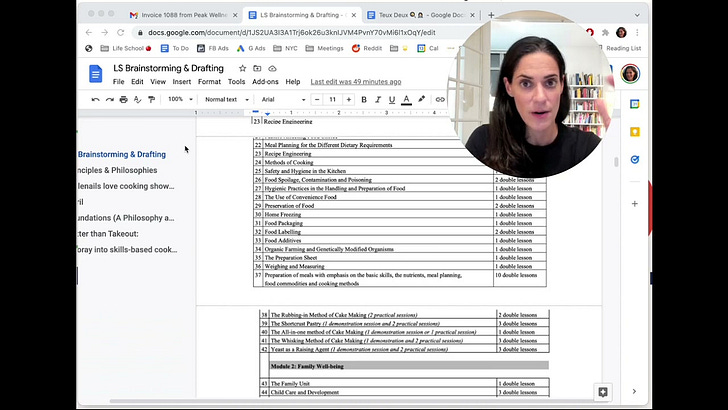Open the Life School bookmark
The height and width of the screenshot is (410, 728).
126,48
